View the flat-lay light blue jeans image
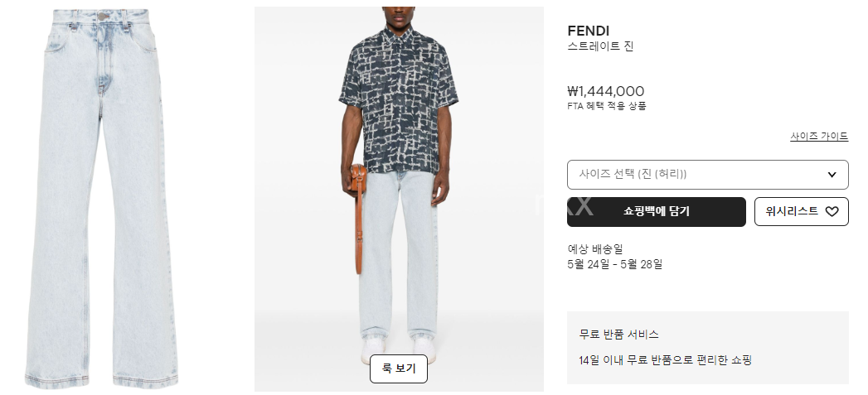Viewport: 868px width, 395px height. pos(102,197)
